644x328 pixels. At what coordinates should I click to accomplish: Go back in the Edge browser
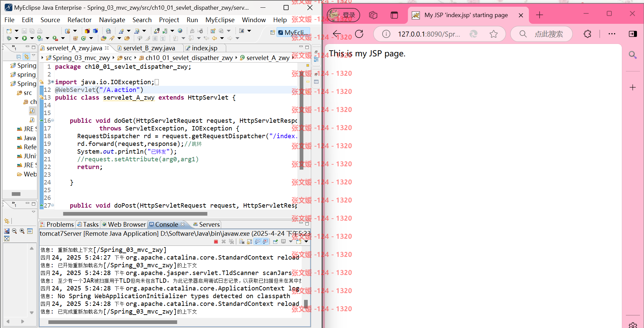[x=337, y=34]
